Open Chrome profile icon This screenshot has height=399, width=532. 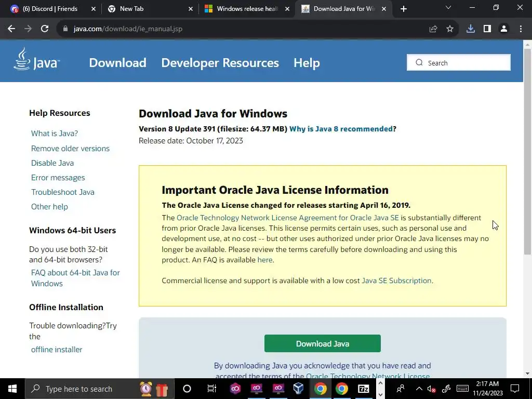504,29
